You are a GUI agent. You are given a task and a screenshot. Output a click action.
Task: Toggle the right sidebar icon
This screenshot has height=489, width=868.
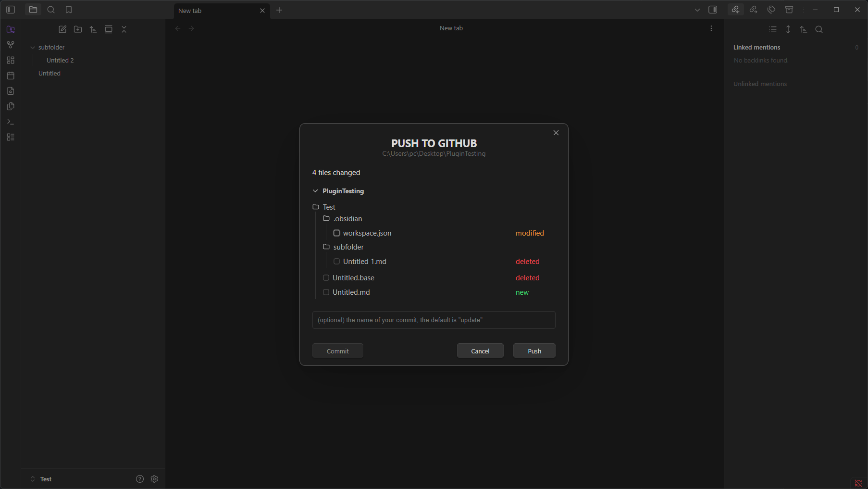click(x=713, y=10)
